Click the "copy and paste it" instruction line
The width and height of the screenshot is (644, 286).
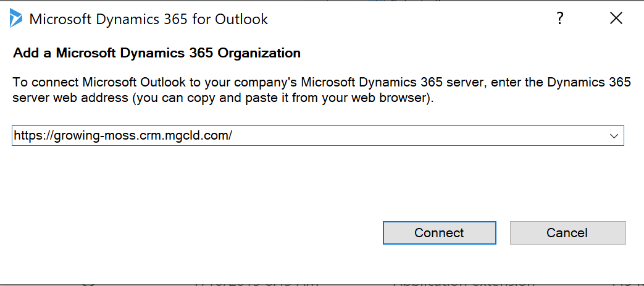[x=223, y=98]
